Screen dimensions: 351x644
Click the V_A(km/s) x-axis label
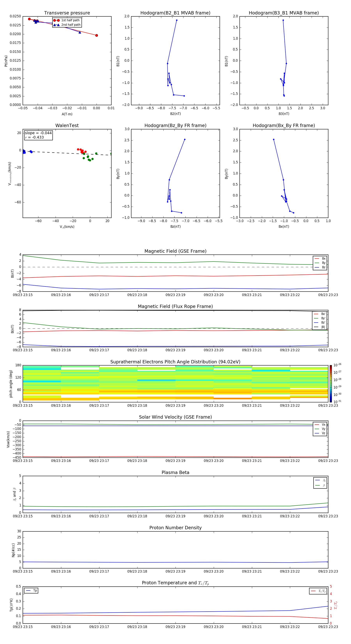point(67,227)
